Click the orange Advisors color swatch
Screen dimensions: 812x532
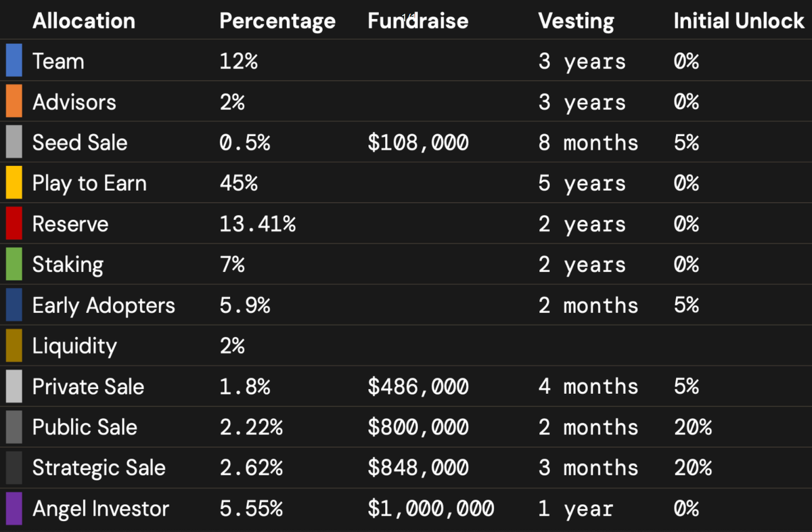tap(14, 102)
